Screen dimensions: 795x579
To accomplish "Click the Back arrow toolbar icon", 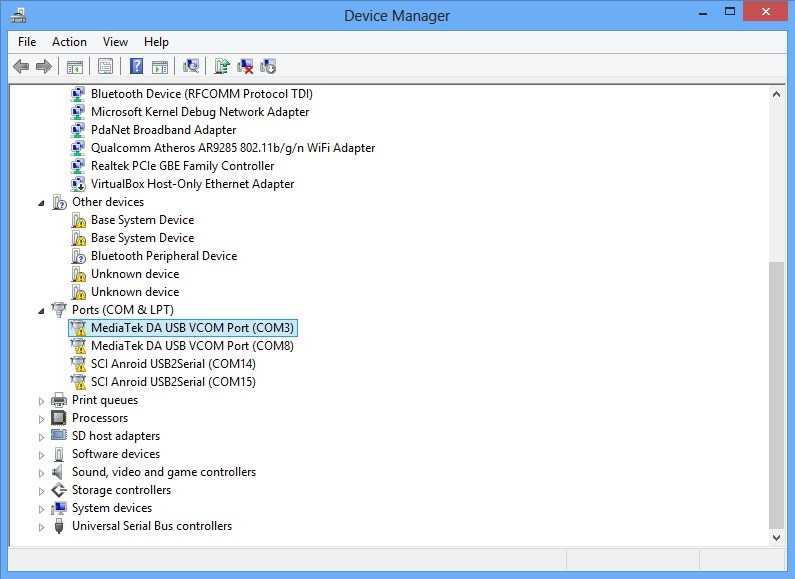I will (21, 66).
